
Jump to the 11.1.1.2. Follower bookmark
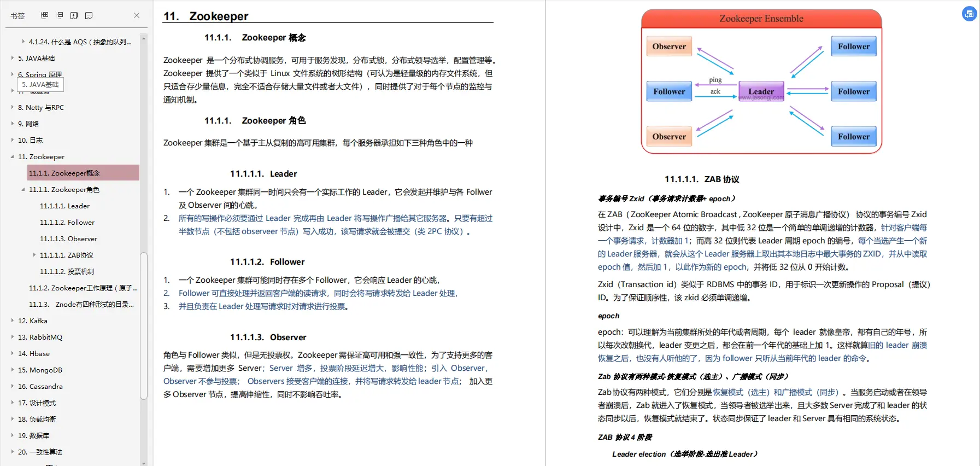[x=67, y=222]
